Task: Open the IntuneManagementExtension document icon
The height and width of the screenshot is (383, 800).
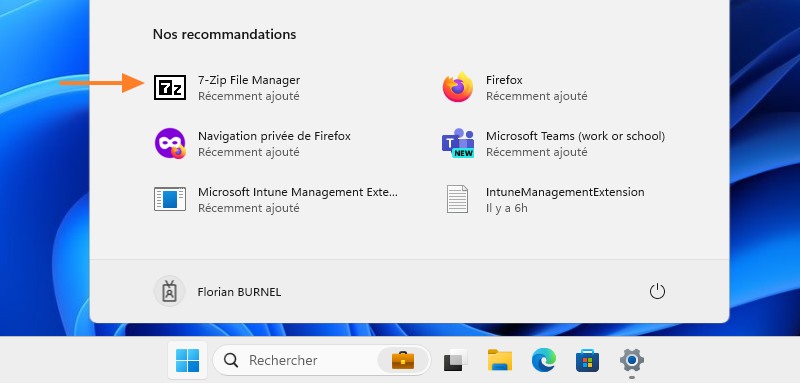Action: coord(457,199)
